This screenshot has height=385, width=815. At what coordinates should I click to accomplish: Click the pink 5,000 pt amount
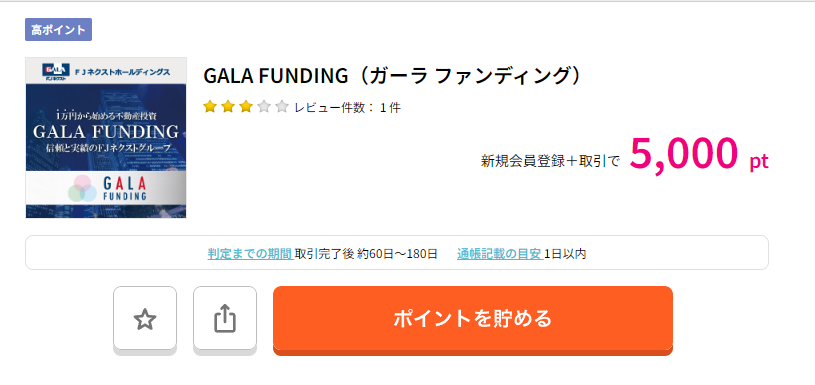699,154
